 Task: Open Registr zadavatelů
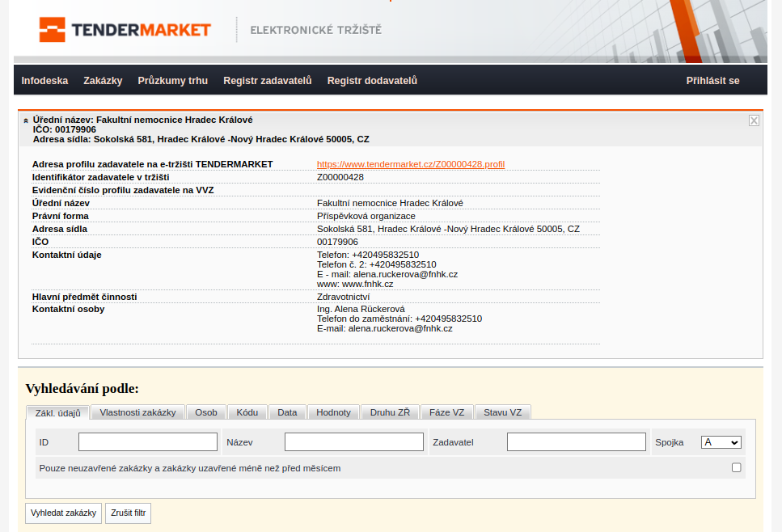point(268,80)
